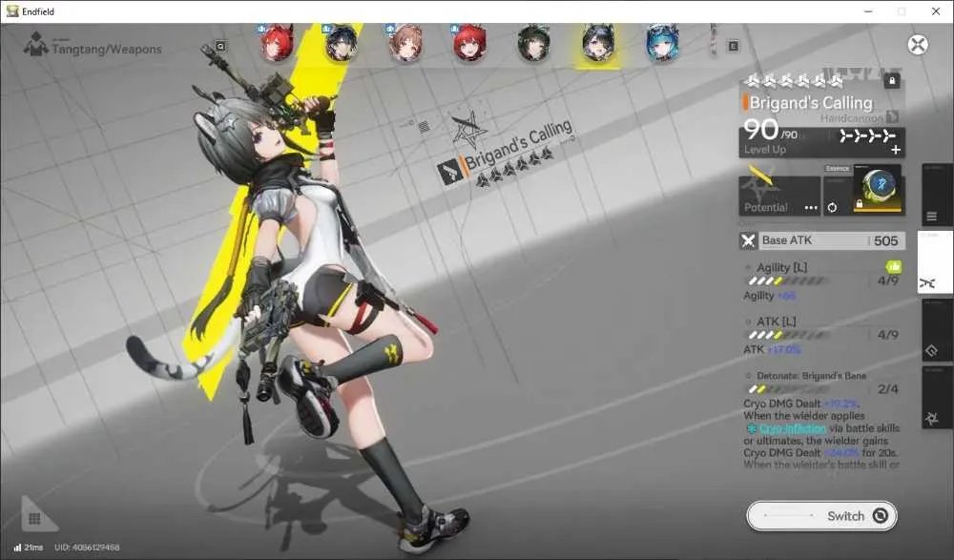This screenshot has height=560, width=954.
Task: Open the grid menu icon in the corner
Action: pos(34,518)
